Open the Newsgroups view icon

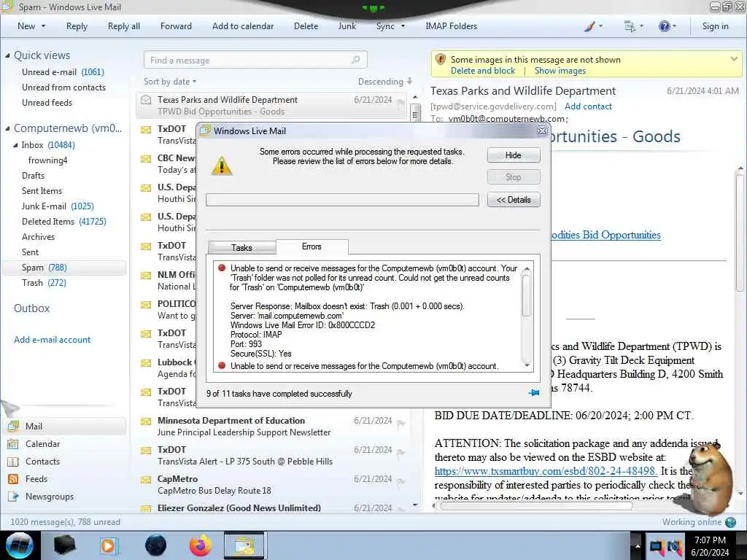coord(13,497)
